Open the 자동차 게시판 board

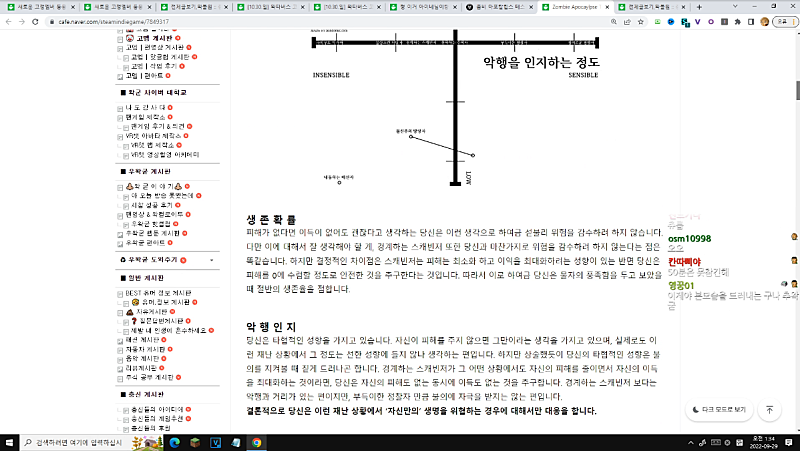pos(145,349)
